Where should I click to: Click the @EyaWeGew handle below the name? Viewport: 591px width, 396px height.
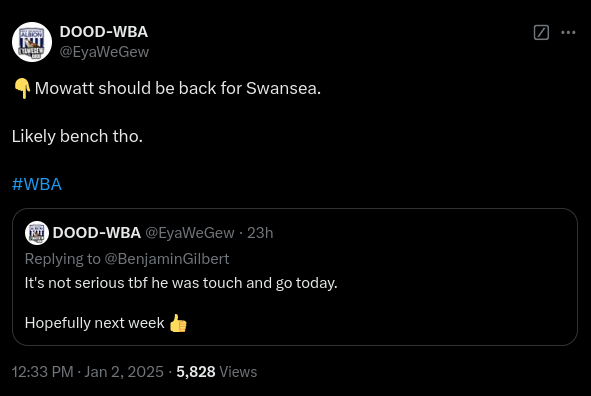(104, 52)
